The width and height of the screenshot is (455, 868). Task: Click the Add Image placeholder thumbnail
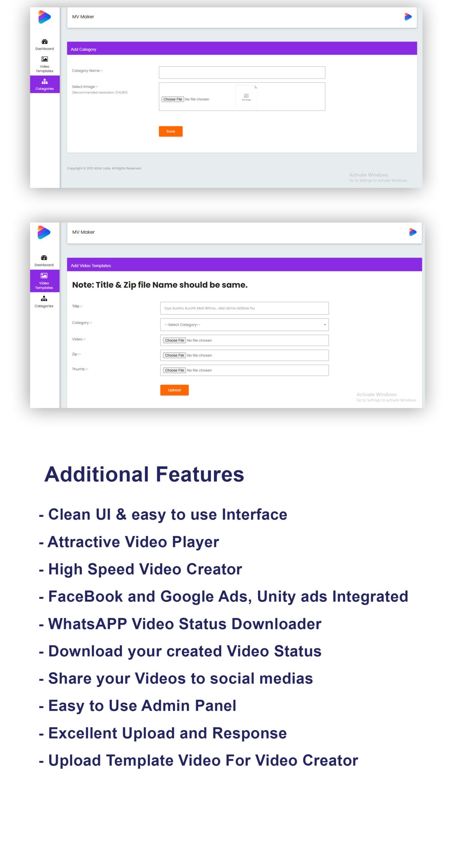point(246,97)
